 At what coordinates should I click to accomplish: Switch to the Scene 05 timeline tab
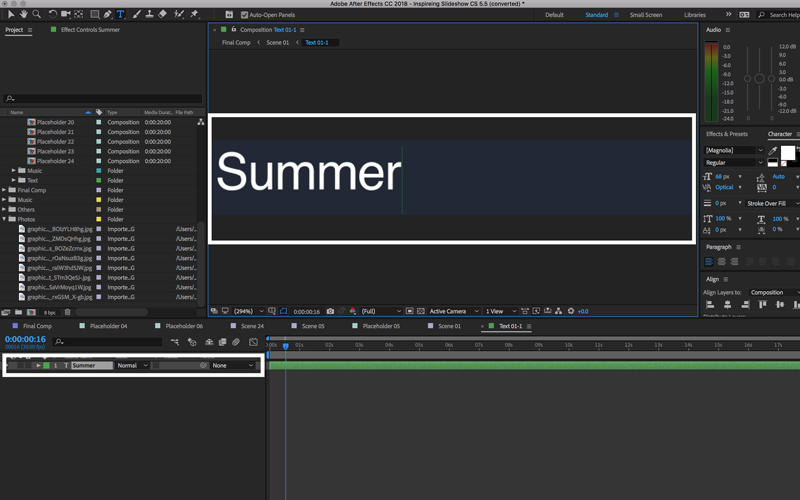313,326
